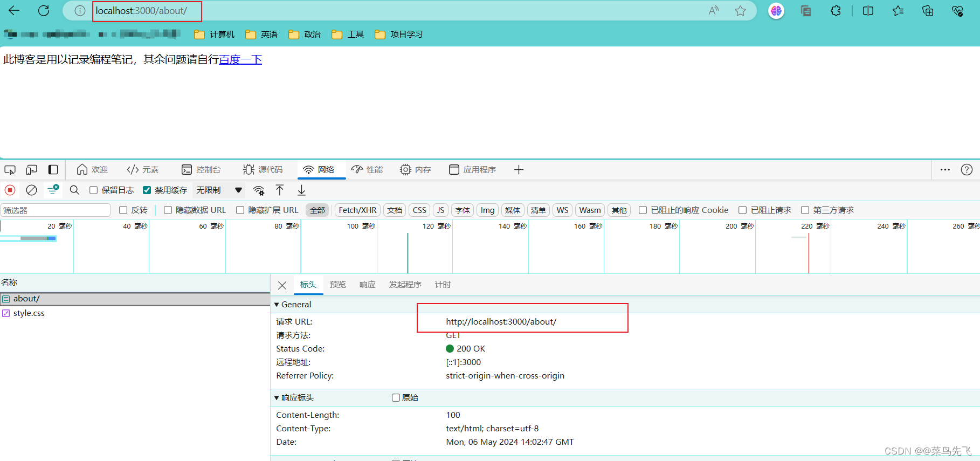
Task: Check 原始 raw headers checkbox
Action: (396, 397)
